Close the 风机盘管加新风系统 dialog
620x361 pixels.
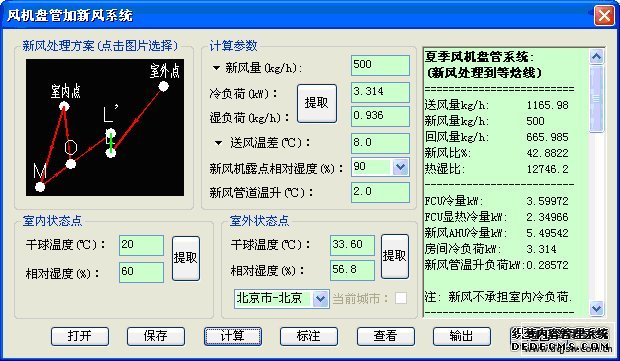[x=604, y=16]
